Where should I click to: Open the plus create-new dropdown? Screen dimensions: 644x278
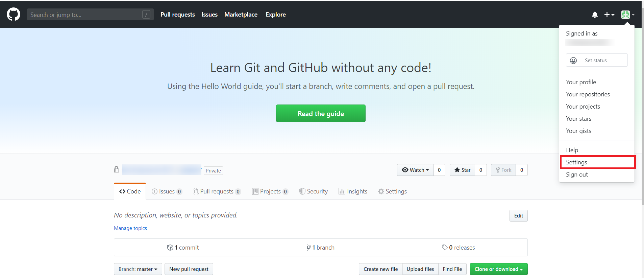coord(609,15)
